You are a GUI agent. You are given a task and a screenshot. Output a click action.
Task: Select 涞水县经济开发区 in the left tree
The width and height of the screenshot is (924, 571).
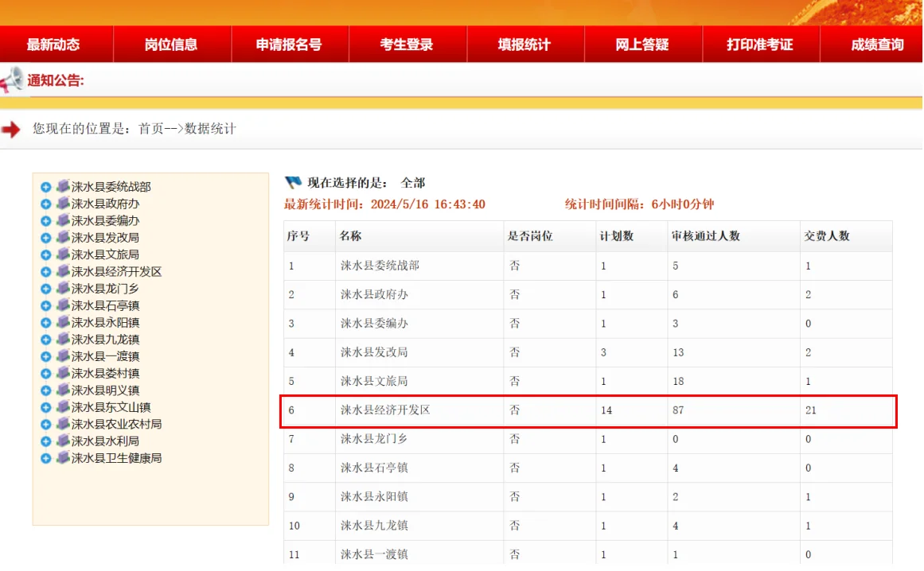pyautogui.click(x=117, y=272)
